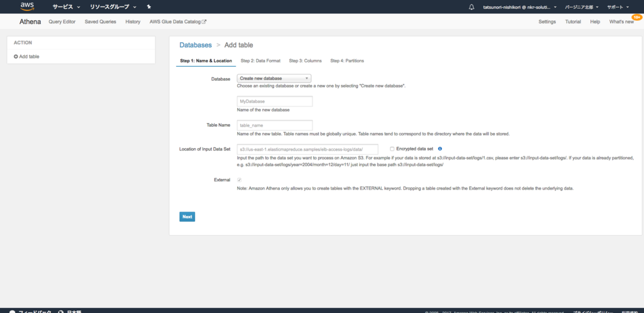This screenshot has height=313, width=644.
Task: Click the info icon beside Encrypted data set
Action: tap(440, 149)
